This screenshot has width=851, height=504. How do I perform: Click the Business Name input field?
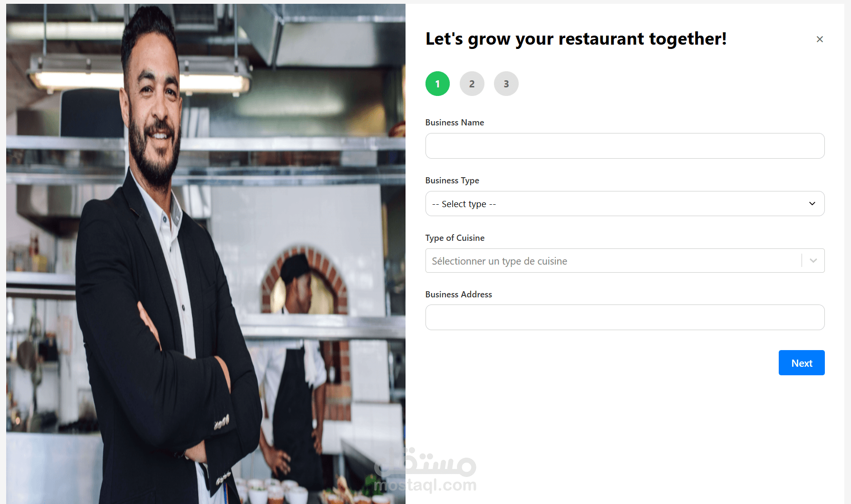coord(625,146)
